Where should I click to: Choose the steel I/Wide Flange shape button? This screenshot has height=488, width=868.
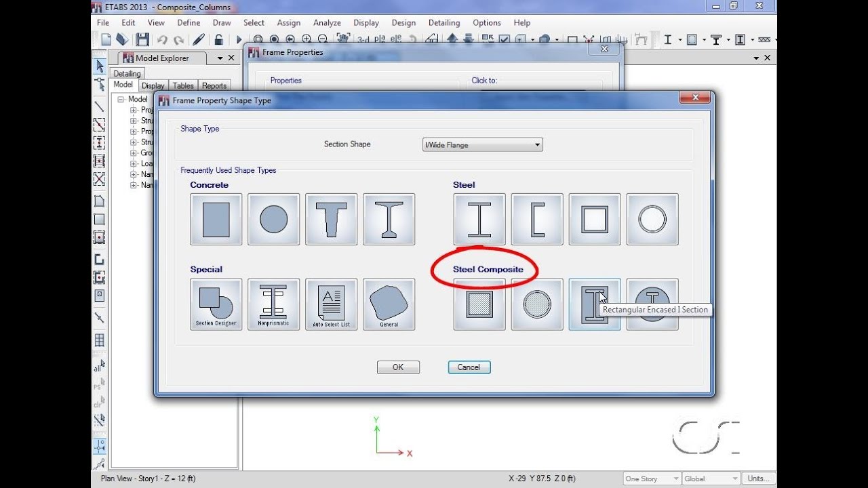pyautogui.click(x=479, y=219)
